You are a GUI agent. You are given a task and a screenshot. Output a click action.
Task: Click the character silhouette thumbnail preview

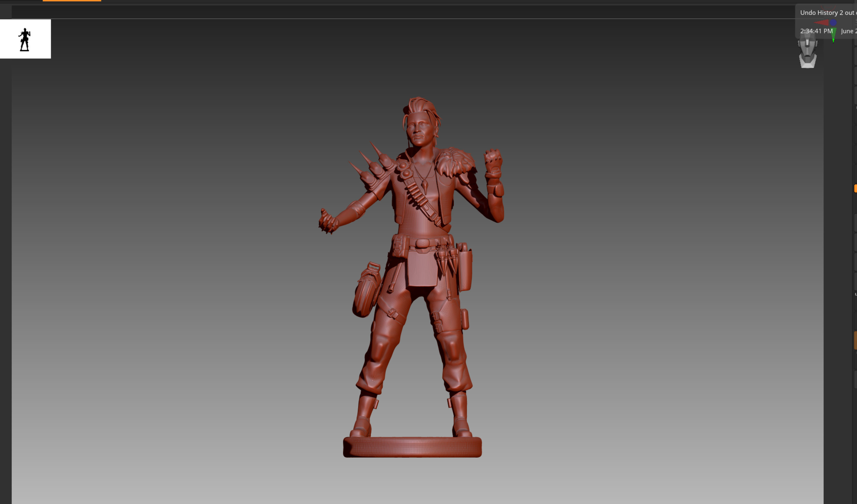tap(25, 39)
